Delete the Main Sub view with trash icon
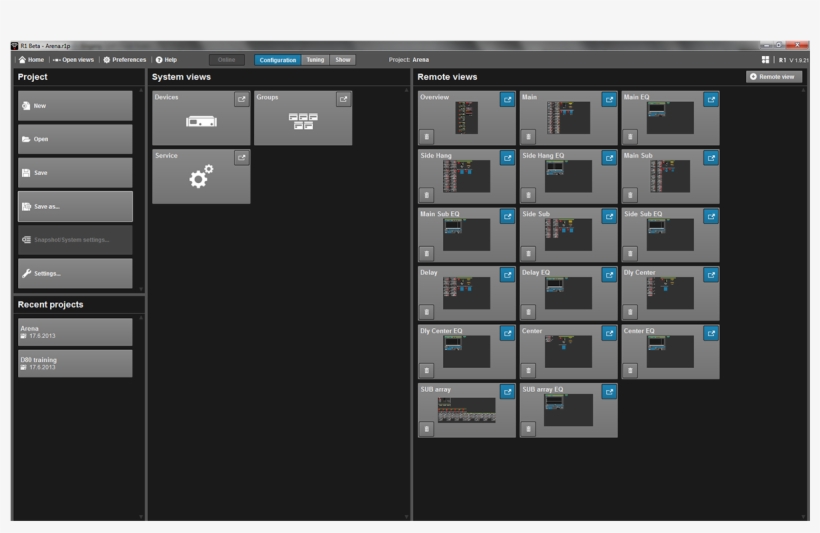This screenshot has height=533, width=820. click(630, 195)
